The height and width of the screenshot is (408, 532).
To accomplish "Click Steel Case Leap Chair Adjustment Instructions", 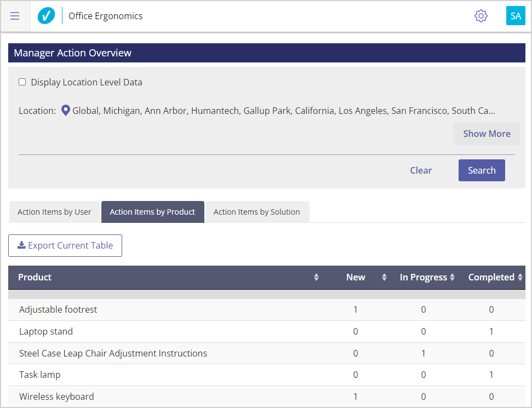I will (x=113, y=353).
